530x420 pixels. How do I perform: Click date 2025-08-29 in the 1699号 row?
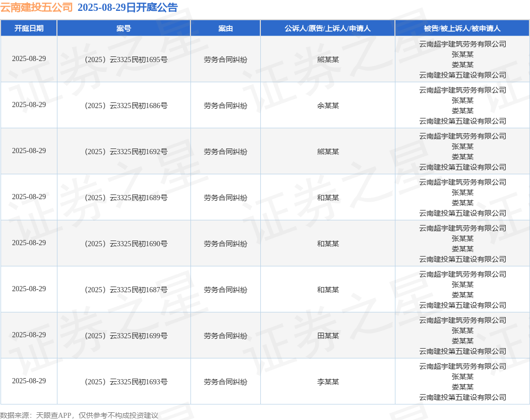(29, 335)
